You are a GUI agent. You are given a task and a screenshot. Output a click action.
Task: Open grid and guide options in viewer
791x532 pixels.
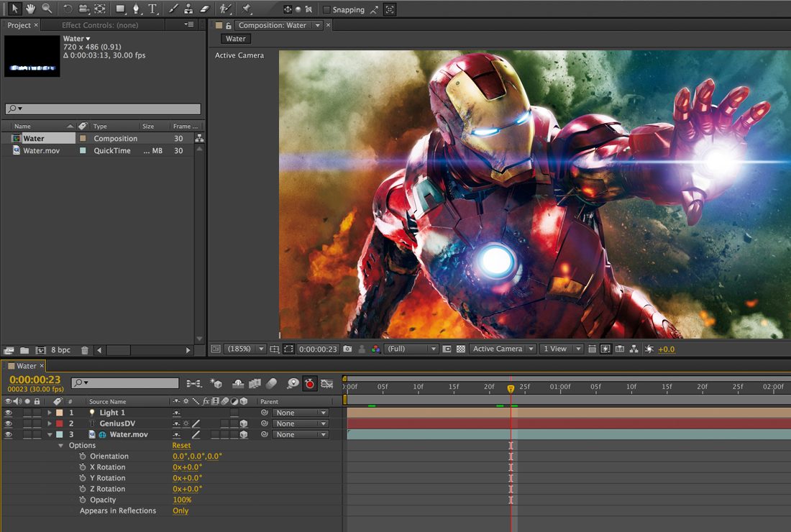(275, 349)
